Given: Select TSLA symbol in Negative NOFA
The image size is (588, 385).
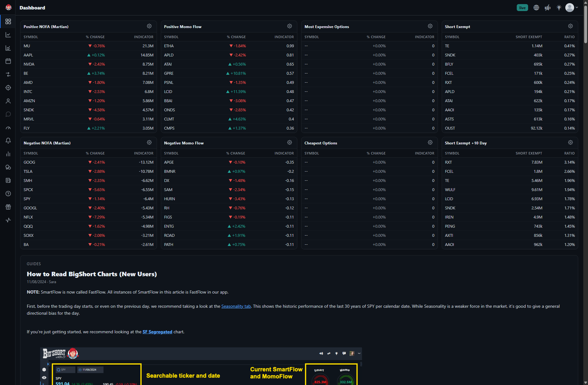Looking at the screenshot, I should tap(28, 171).
